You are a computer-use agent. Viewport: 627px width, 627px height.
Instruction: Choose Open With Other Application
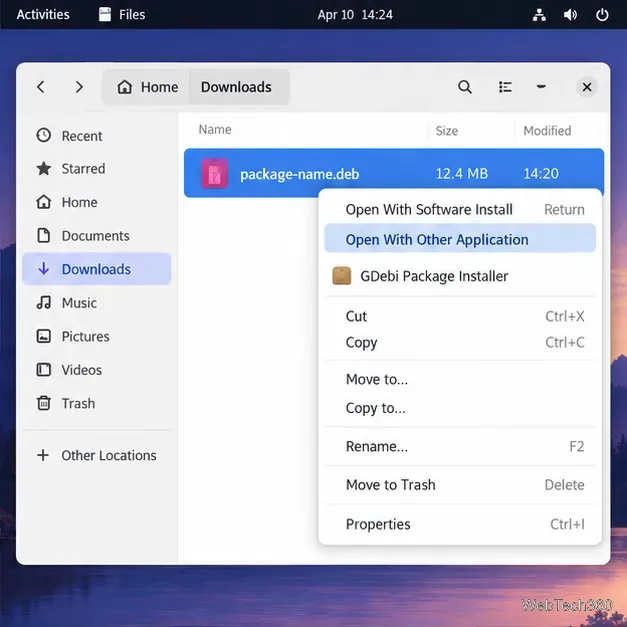[x=460, y=238]
